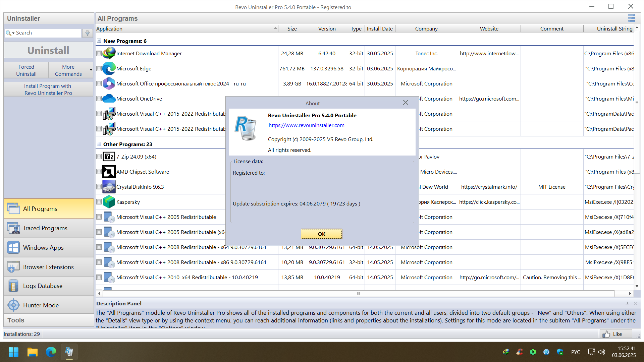The height and width of the screenshot is (362, 644).
Task: Open Microsoft Edge from taskbar
Action: click(x=51, y=352)
